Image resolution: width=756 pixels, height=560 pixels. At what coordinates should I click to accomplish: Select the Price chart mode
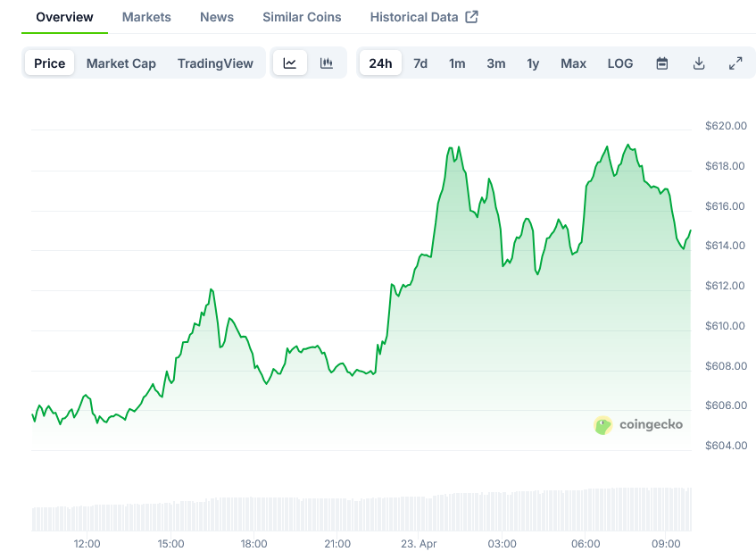pyautogui.click(x=50, y=63)
